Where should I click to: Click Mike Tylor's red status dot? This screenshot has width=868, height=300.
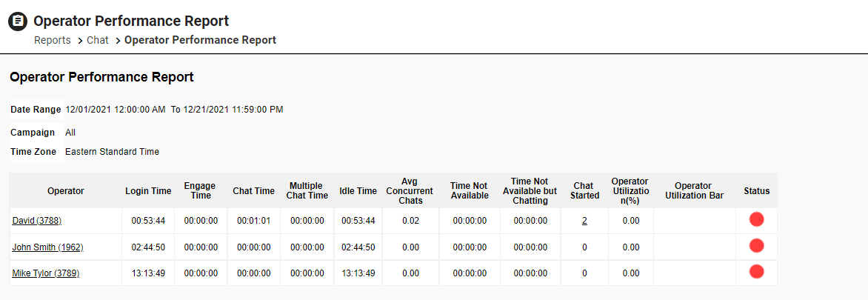click(x=756, y=272)
